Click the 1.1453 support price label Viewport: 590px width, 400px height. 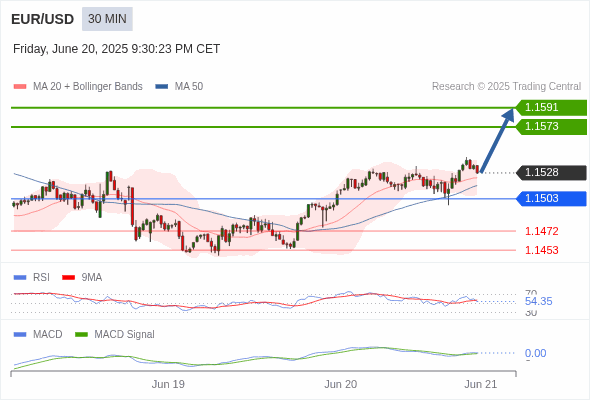541,250
